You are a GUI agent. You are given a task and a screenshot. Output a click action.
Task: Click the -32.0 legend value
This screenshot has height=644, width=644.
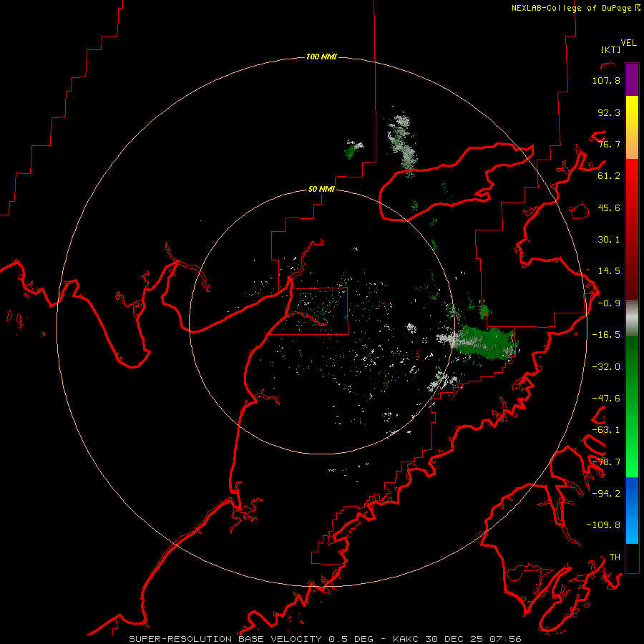click(x=606, y=367)
